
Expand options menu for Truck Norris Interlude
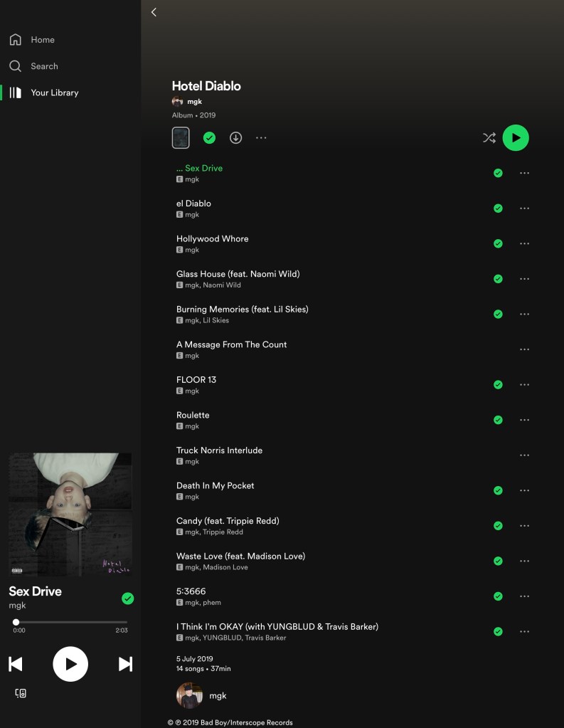(524, 455)
